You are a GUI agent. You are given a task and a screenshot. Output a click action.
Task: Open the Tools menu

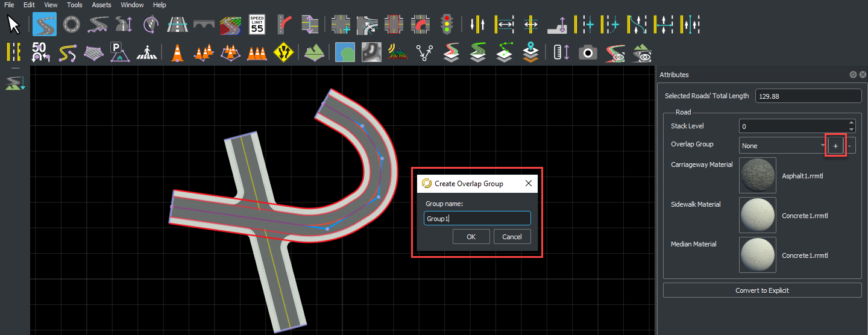(x=75, y=5)
